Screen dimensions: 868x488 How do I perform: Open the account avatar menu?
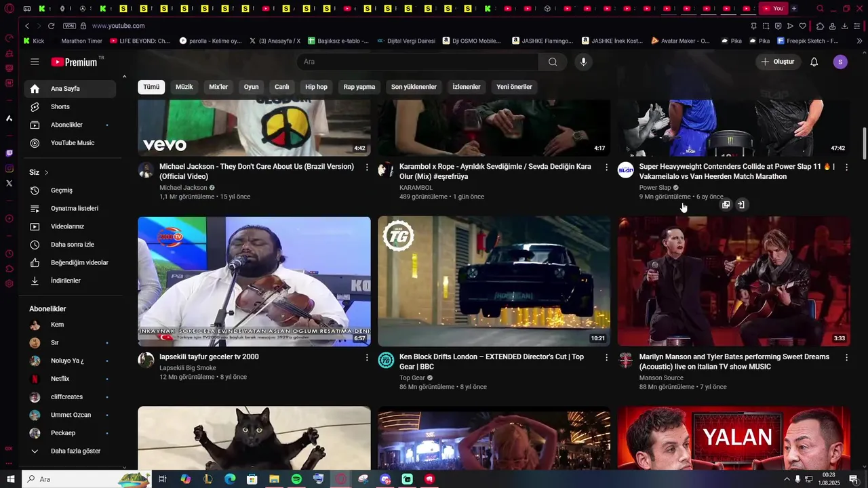tap(840, 62)
